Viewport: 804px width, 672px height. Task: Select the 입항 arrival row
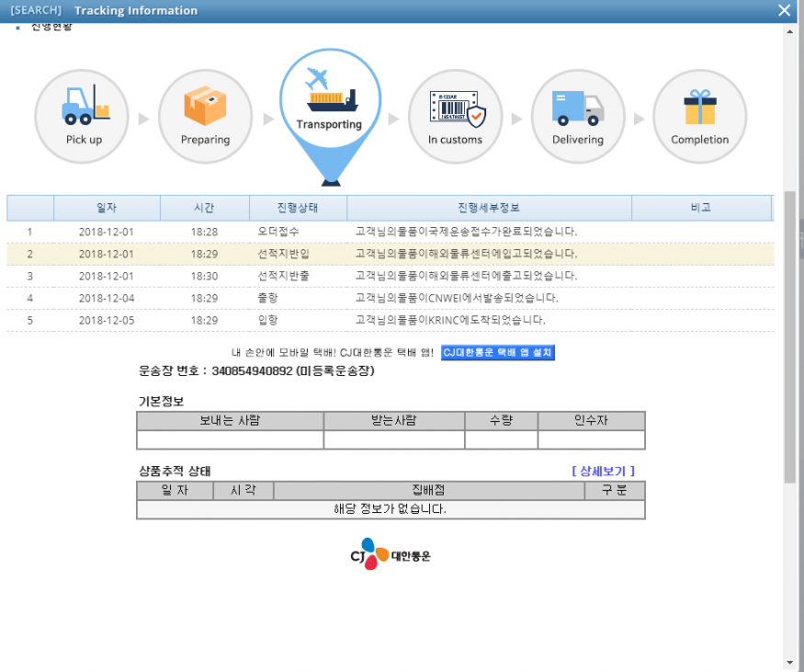tap(390, 320)
